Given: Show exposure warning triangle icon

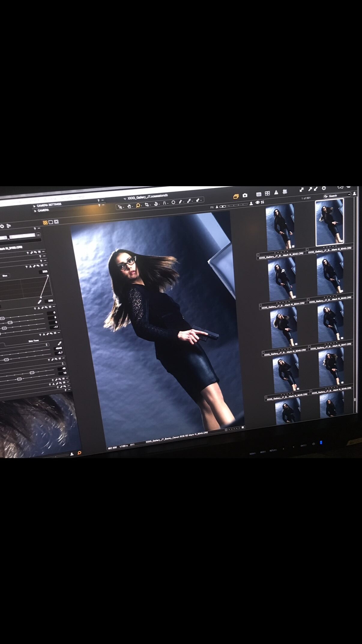Looking at the screenshot, I should click(276, 193).
